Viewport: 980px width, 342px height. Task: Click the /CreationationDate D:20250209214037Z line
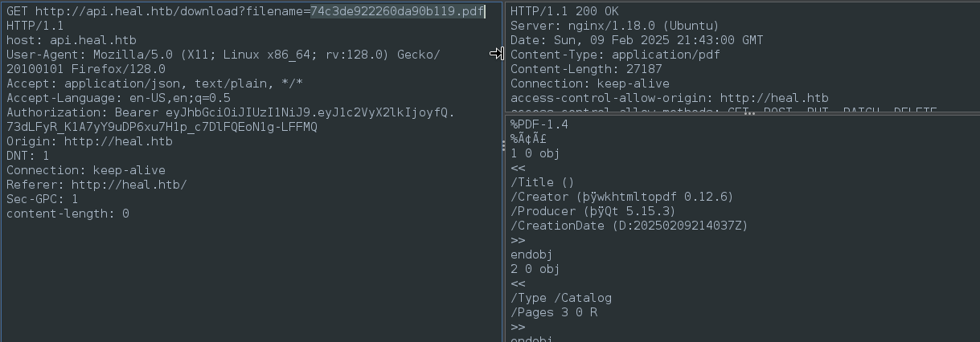[x=629, y=226]
